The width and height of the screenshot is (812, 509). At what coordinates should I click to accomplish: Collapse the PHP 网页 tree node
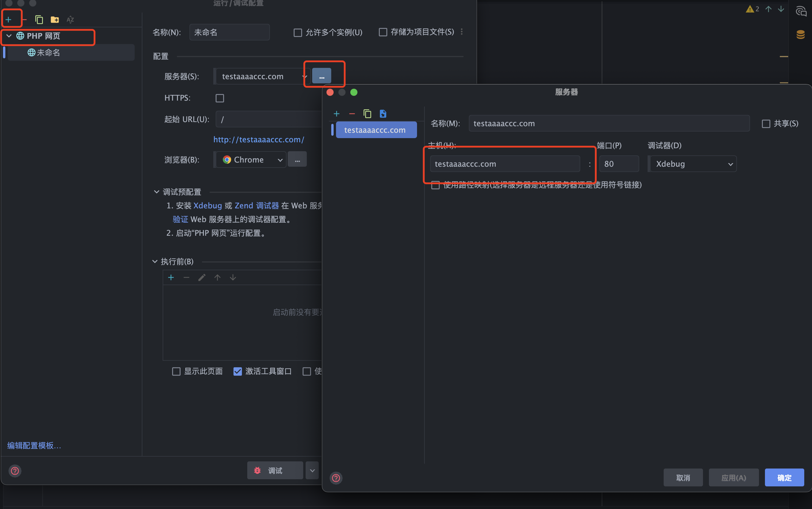(9, 36)
